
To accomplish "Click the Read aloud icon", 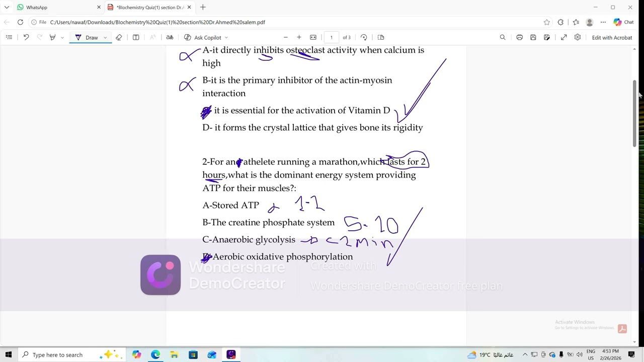I will point(153,37).
